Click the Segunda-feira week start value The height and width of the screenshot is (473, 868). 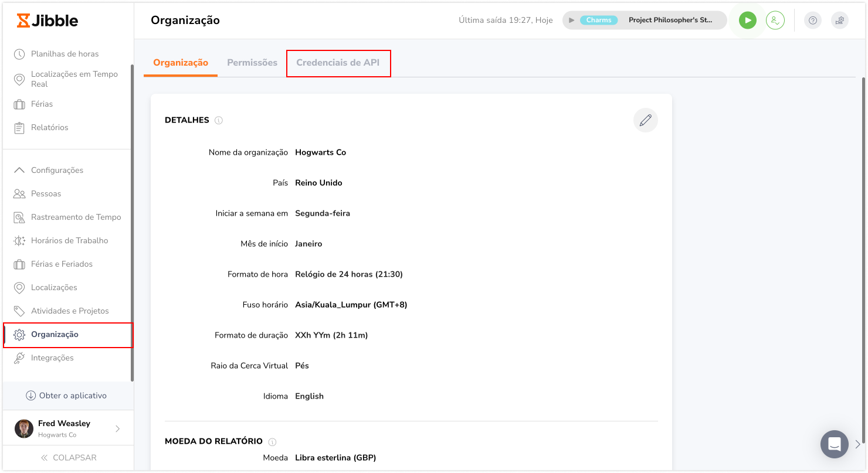click(x=323, y=213)
